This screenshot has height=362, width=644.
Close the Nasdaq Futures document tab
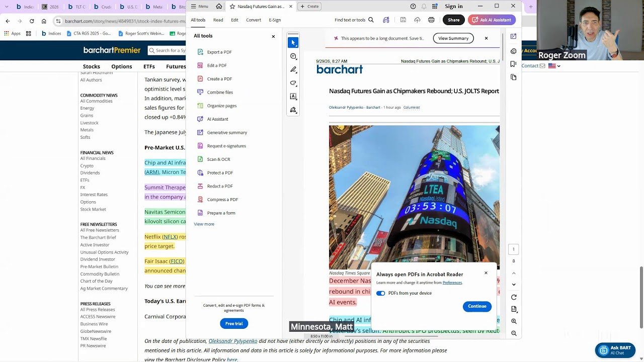point(290,7)
